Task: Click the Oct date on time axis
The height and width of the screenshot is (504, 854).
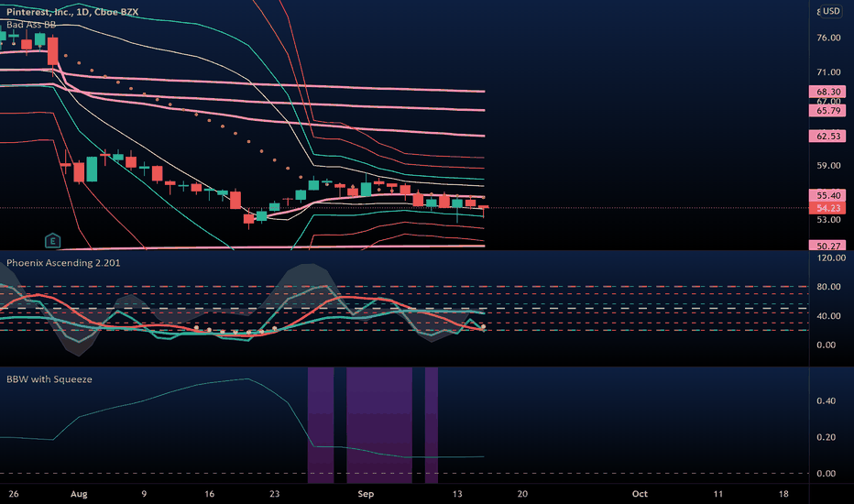Action: (640, 494)
